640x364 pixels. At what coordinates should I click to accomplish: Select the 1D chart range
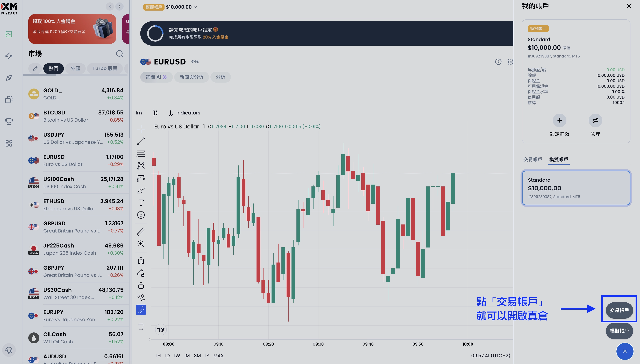167,355
